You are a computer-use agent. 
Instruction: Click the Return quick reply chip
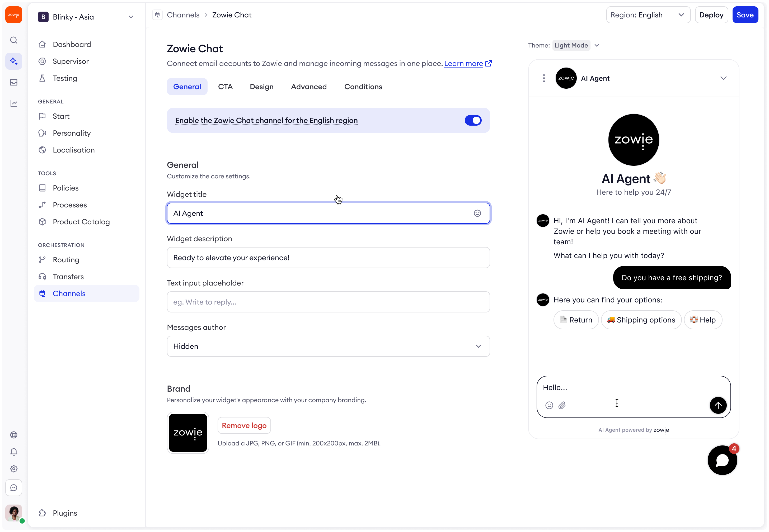pyautogui.click(x=576, y=320)
